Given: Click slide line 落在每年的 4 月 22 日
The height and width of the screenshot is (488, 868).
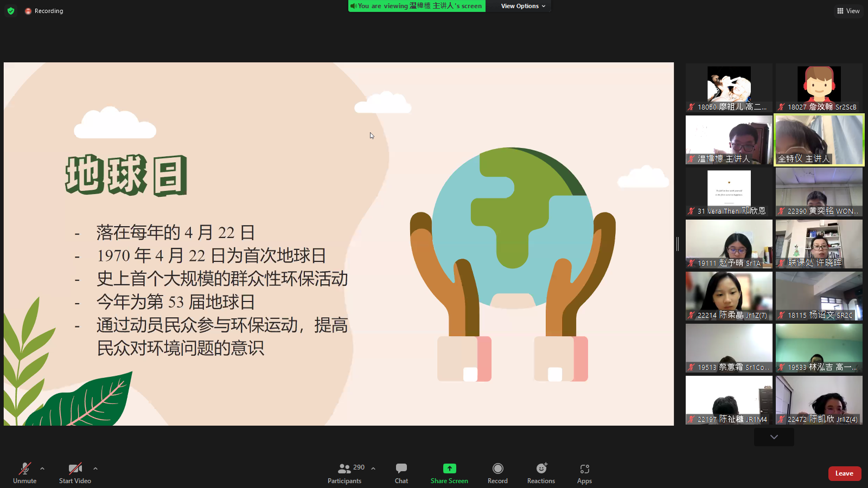Looking at the screenshot, I should click(176, 233).
